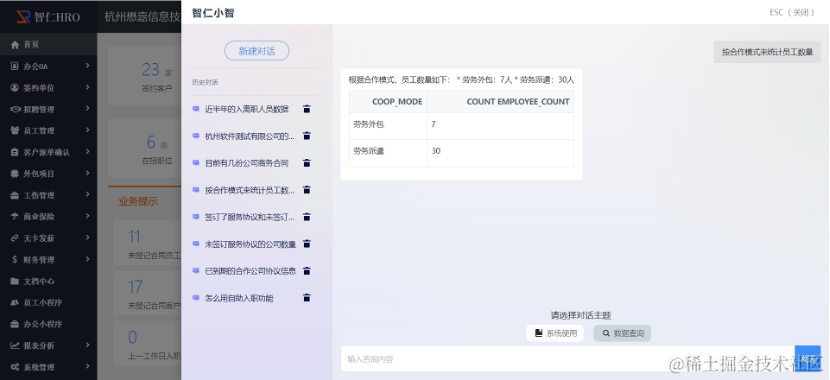Select the 数据查询 conversation topic
830x380 pixels.
(x=622, y=333)
